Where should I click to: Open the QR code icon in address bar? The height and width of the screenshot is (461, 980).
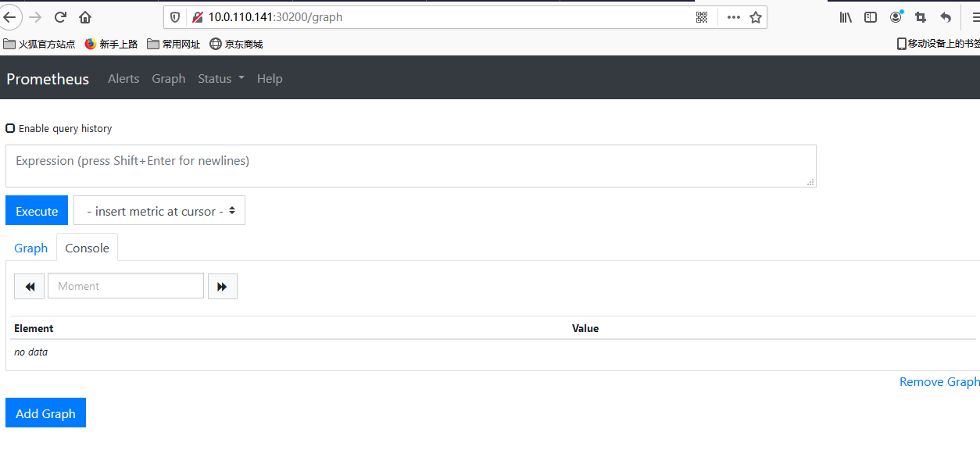pos(702,17)
